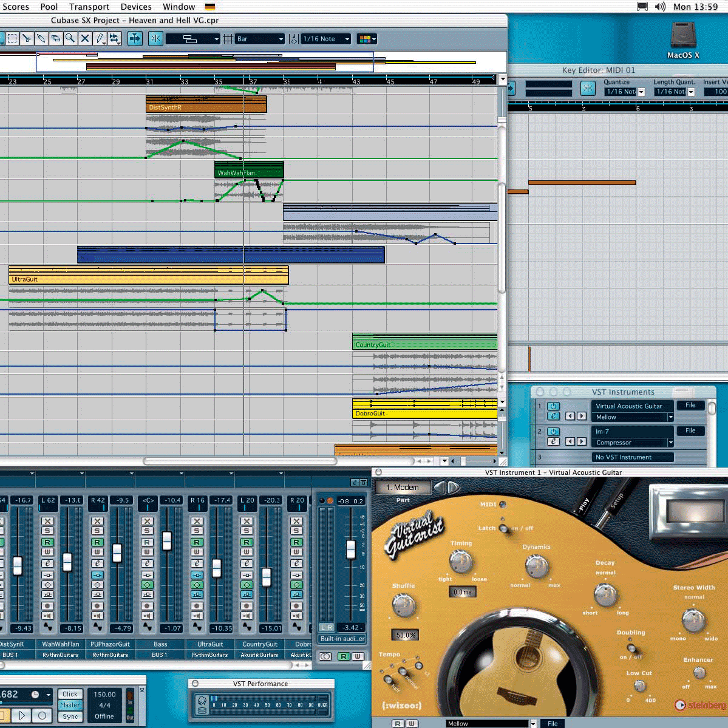Select the Zoom tool in the toolbar
The width and height of the screenshot is (728, 728).
70,38
